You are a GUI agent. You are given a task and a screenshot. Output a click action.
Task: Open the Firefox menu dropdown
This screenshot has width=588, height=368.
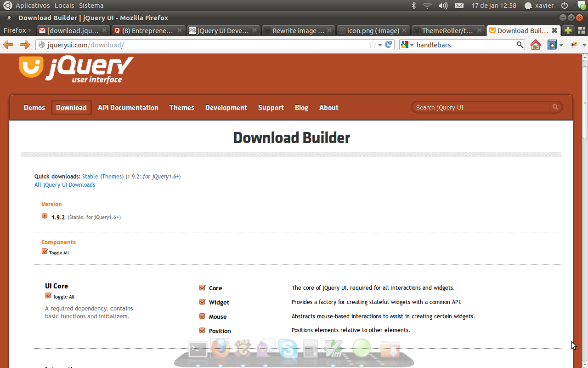point(17,31)
